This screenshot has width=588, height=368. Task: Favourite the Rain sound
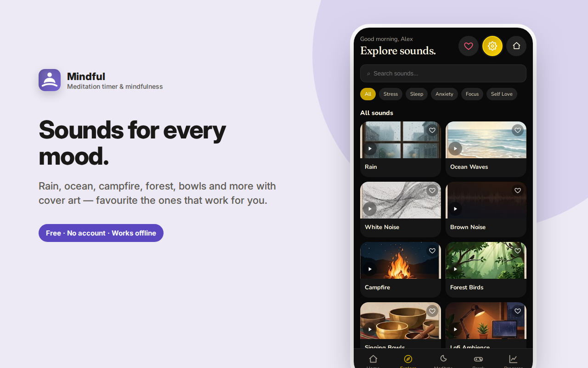point(432,130)
